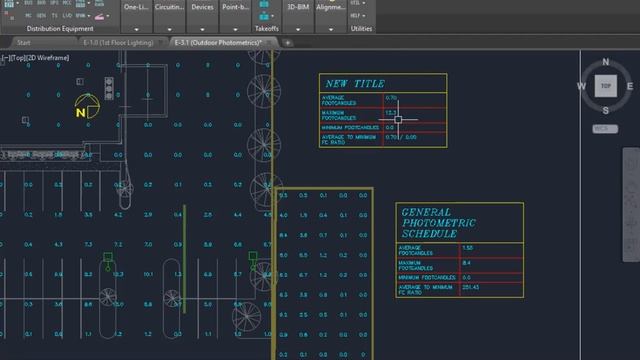Viewport: 640px width, 360px height.
Task: Open the One-Li... panel dropdown arrow
Action: [136, 29]
